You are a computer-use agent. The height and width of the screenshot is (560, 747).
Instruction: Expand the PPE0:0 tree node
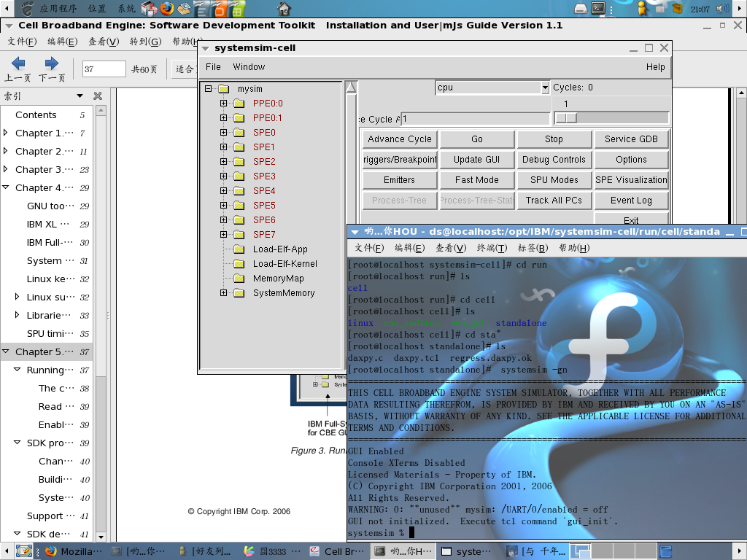pos(223,103)
